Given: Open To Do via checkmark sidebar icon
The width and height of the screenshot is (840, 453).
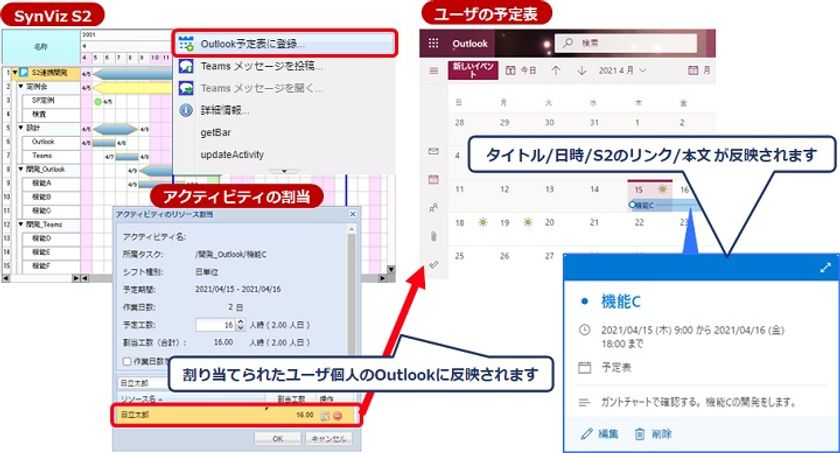Looking at the screenshot, I should [434, 265].
